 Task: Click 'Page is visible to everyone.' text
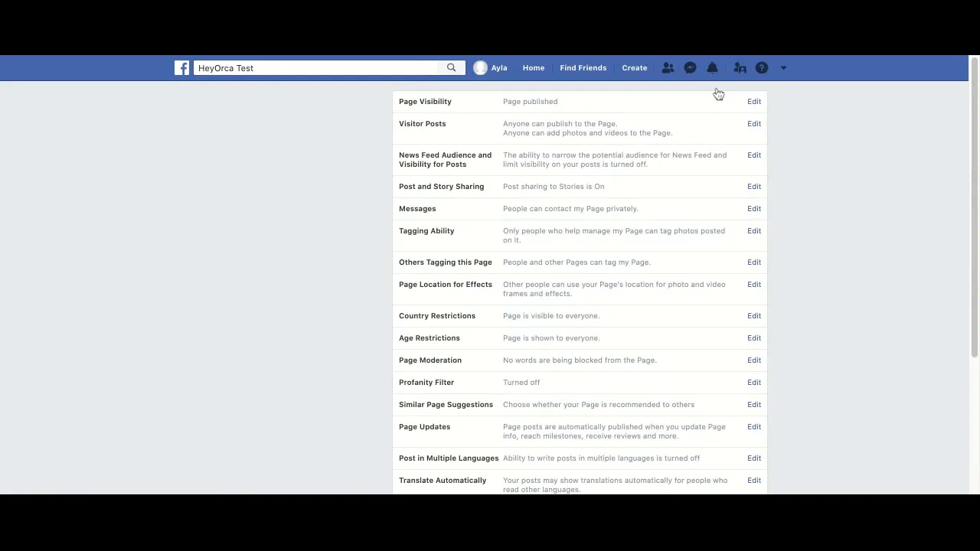551,316
